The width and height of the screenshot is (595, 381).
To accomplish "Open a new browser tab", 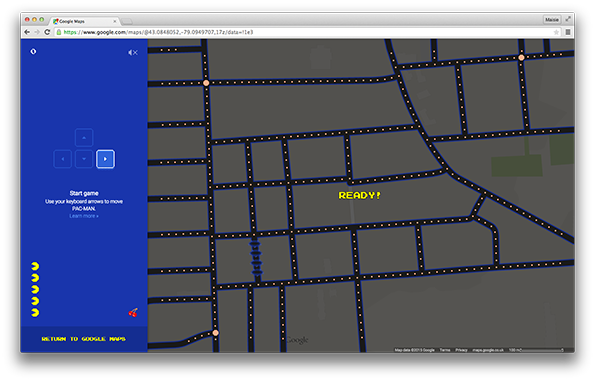I will pos(127,21).
